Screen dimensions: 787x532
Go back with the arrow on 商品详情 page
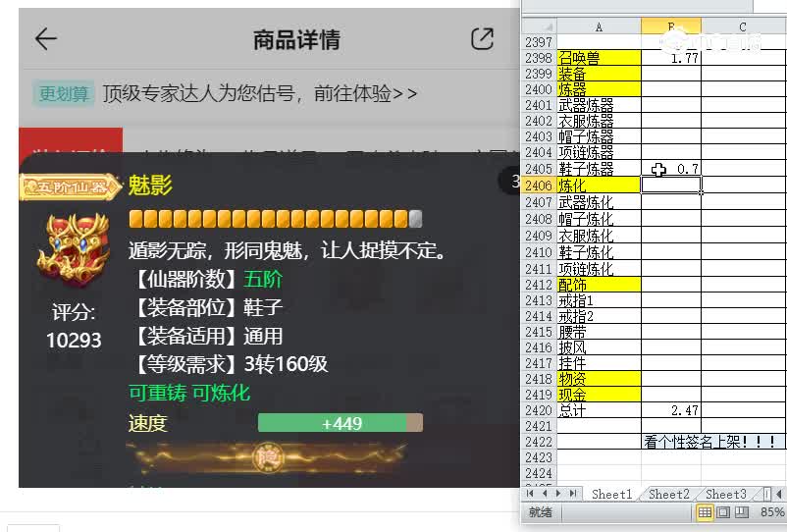click(46, 38)
